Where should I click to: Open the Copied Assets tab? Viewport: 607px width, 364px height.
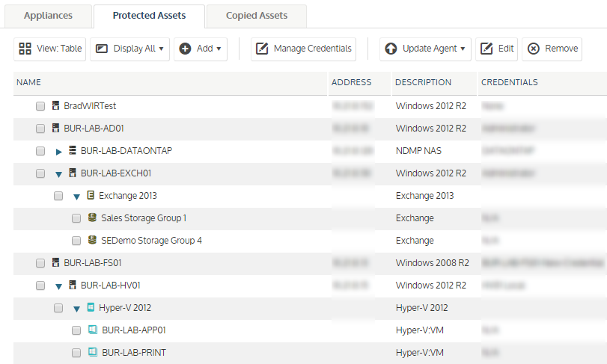257,16
